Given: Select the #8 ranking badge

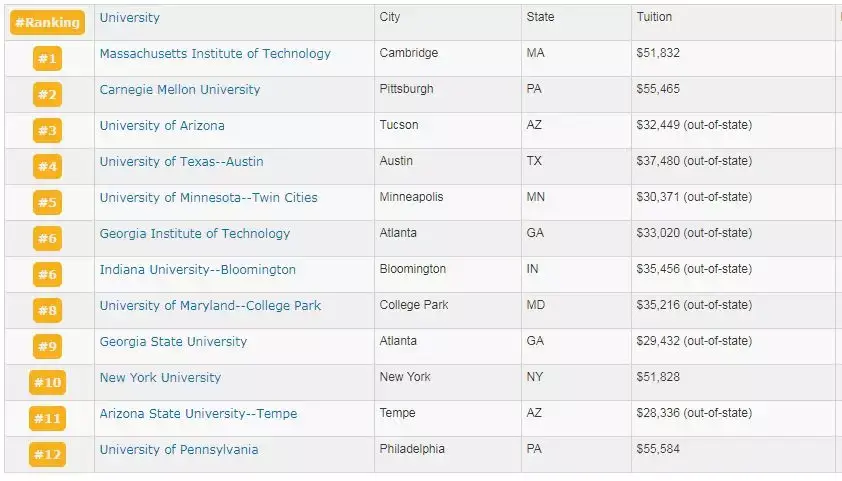Looking at the screenshot, I should click(x=47, y=311).
